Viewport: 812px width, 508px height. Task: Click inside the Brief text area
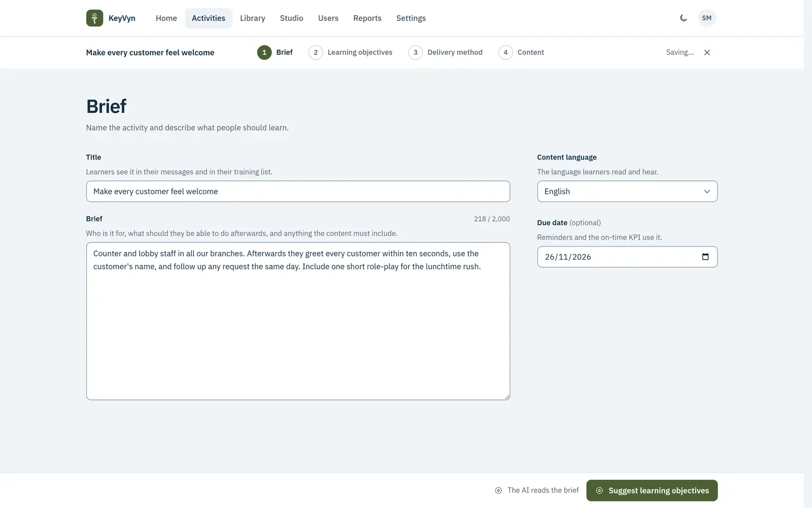pos(298,321)
